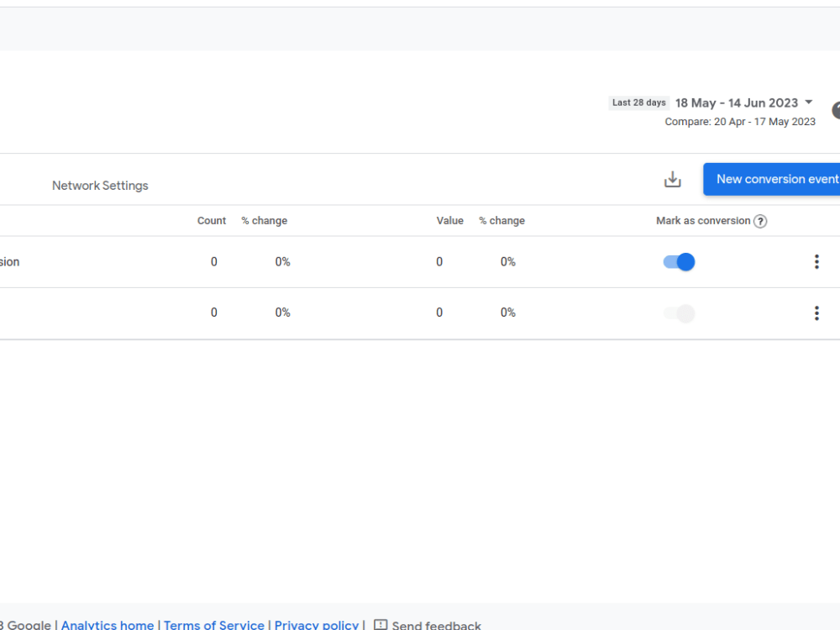Click second row's 0% change after Value

508,312
